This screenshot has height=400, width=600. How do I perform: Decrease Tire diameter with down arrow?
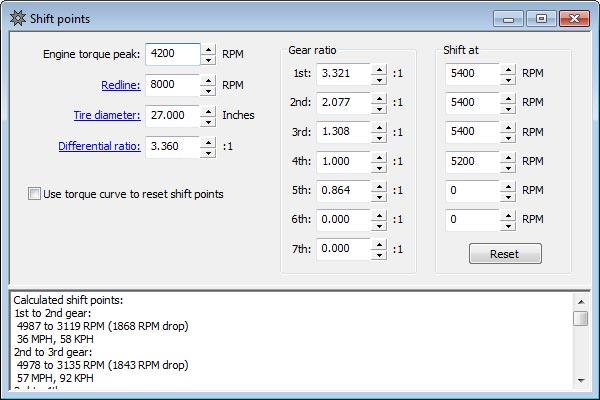coord(208,121)
